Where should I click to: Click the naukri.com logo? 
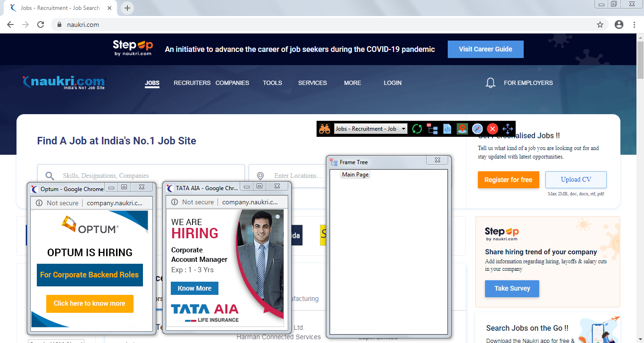pyautogui.click(x=64, y=83)
